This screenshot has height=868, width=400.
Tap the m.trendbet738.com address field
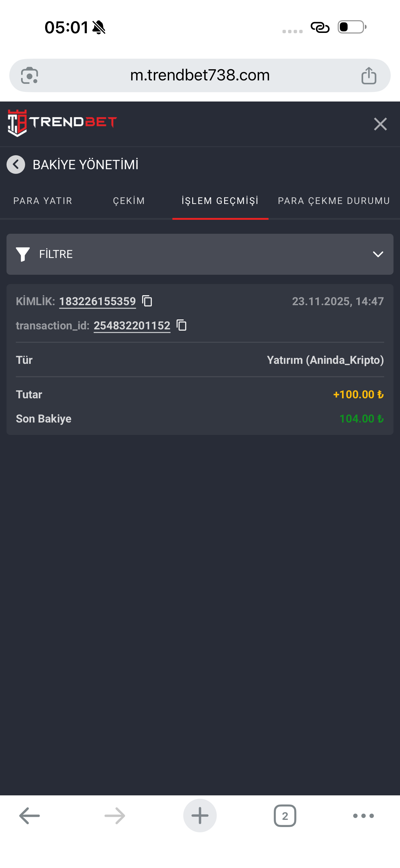click(x=200, y=75)
